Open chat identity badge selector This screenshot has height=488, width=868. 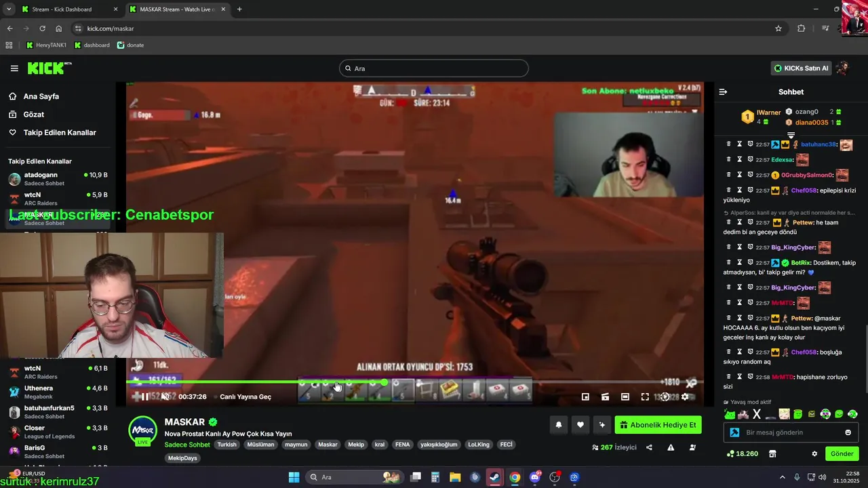point(734,432)
